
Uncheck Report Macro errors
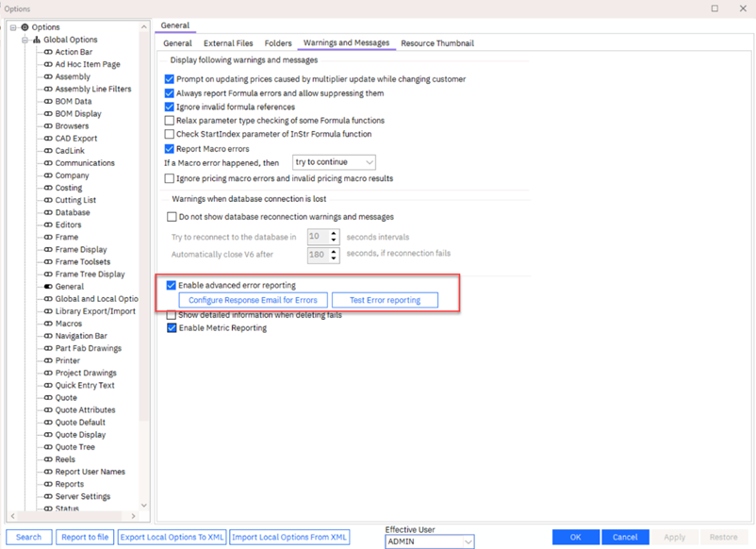(170, 149)
